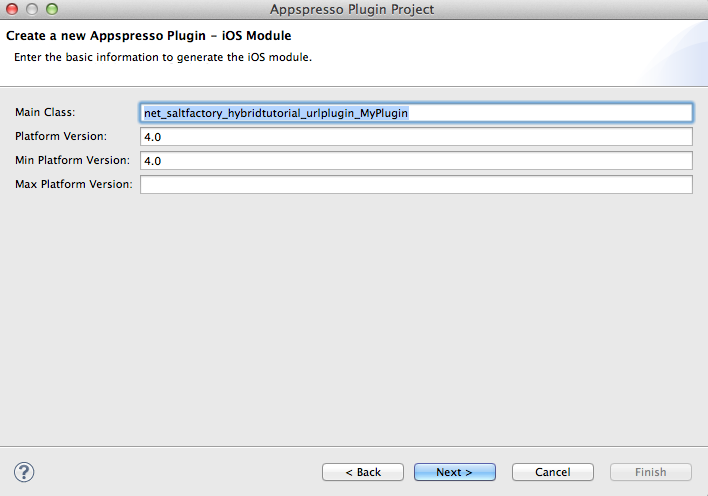Edit the Platform Version field

click(416, 136)
